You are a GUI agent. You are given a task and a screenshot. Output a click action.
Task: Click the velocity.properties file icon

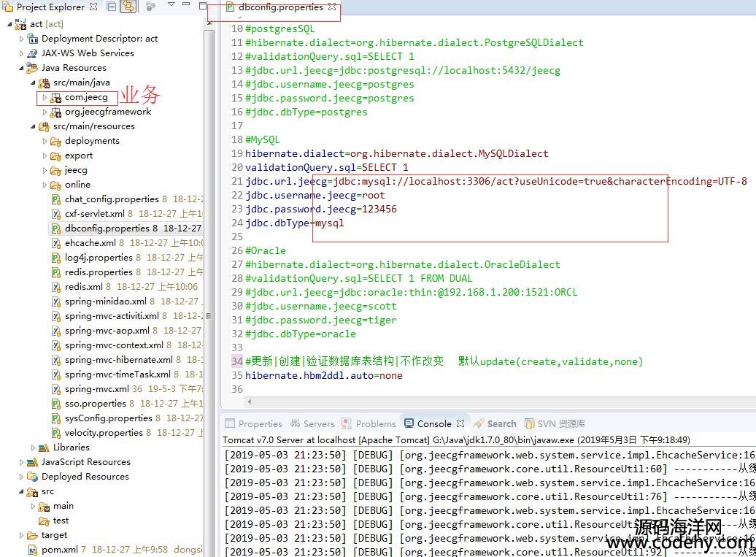(56, 433)
